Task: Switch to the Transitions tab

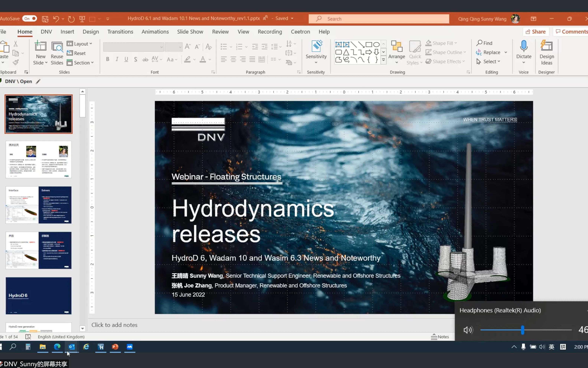Action: coord(120,32)
